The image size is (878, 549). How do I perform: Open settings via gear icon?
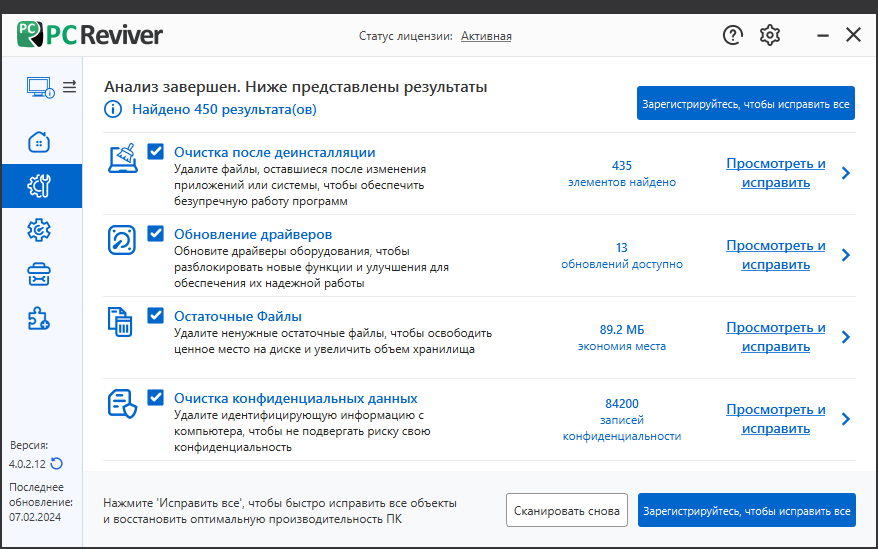[770, 35]
